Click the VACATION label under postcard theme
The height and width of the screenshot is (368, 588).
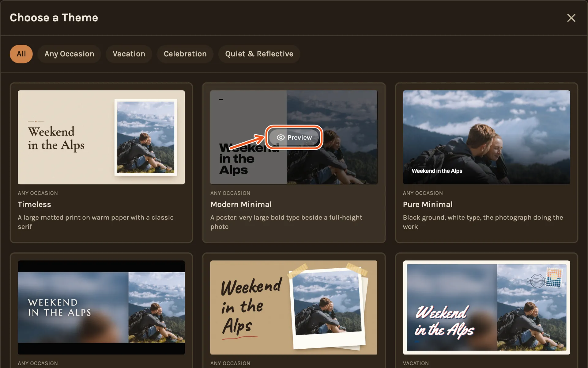click(x=416, y=363)
